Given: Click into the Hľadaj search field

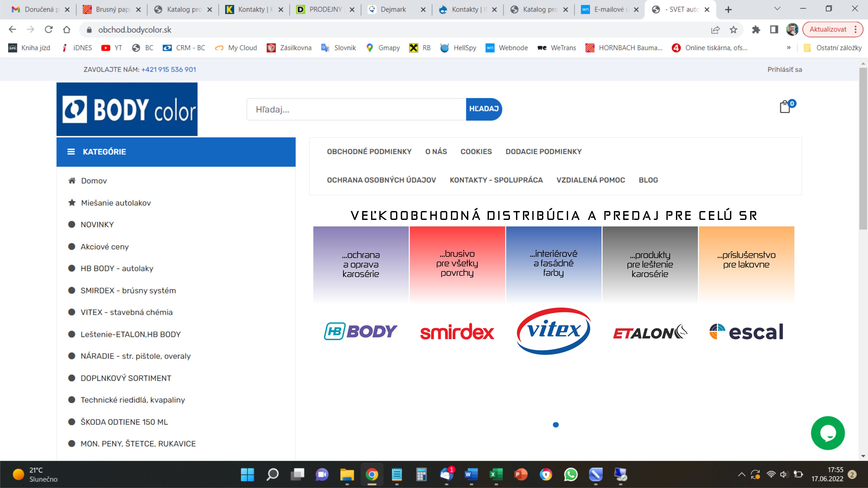Looking at the screenshot, I should (x=356, y=110).
